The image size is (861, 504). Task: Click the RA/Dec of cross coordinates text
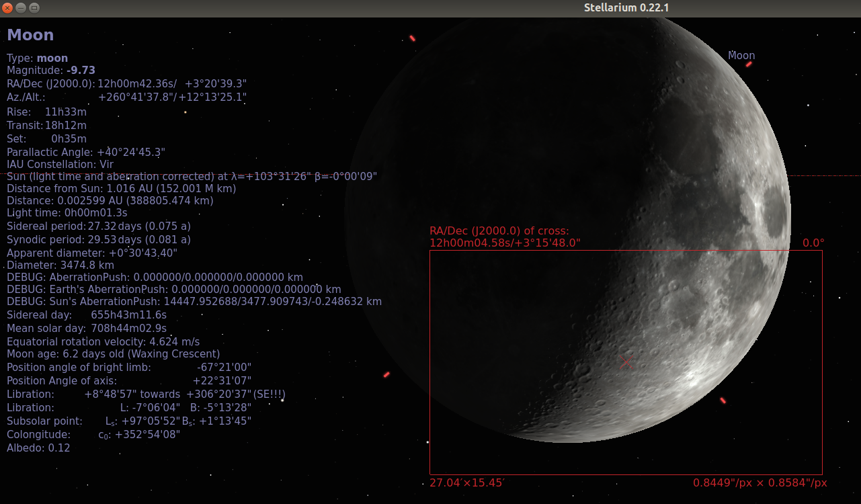coord(505,237)
